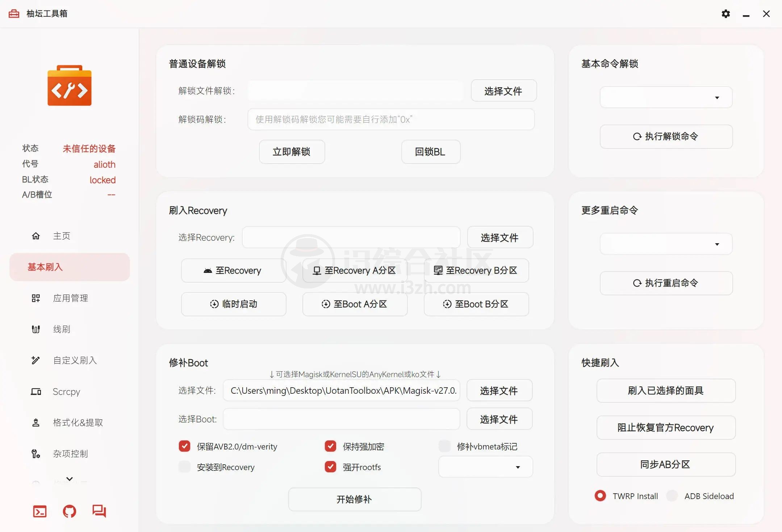The height and width of the screenshot is (532, 782).
Task: Open the 应用管理 page
Action: coord(70,298)
